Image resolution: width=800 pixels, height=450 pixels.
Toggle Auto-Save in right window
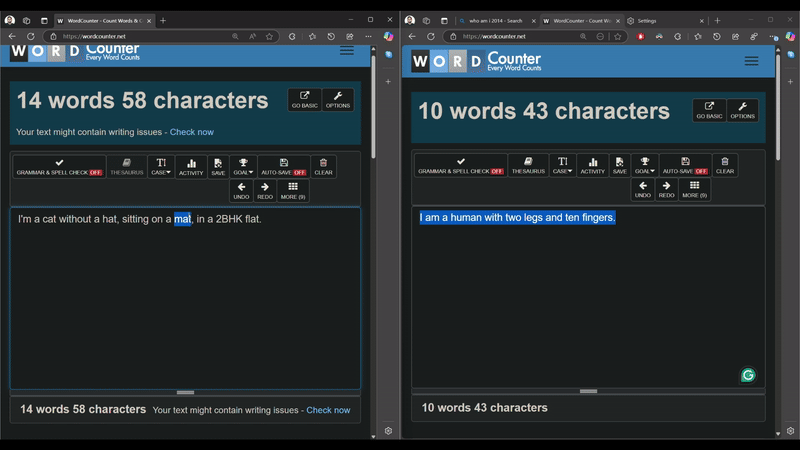685,165
